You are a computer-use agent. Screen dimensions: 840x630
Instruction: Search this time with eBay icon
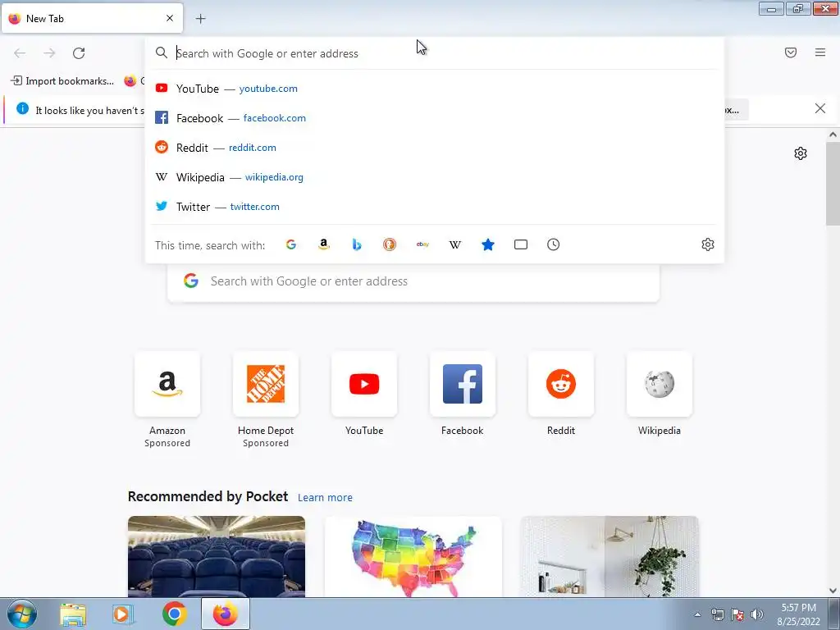tap(422, 244)
